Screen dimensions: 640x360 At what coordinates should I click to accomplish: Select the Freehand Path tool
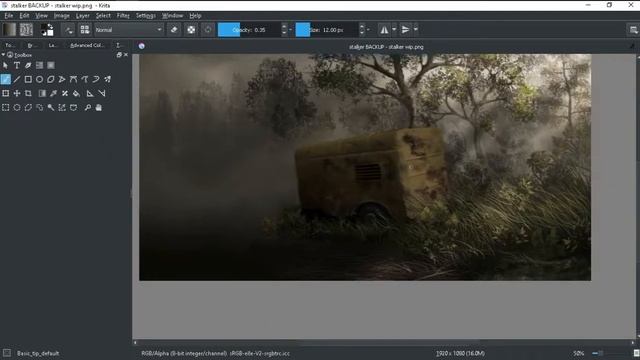click(85, 79)
